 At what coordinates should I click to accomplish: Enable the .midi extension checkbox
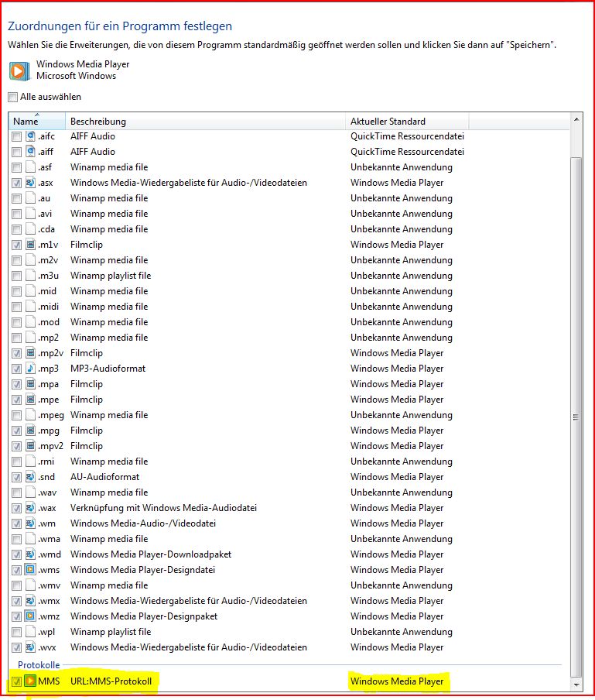click(16, 307)
